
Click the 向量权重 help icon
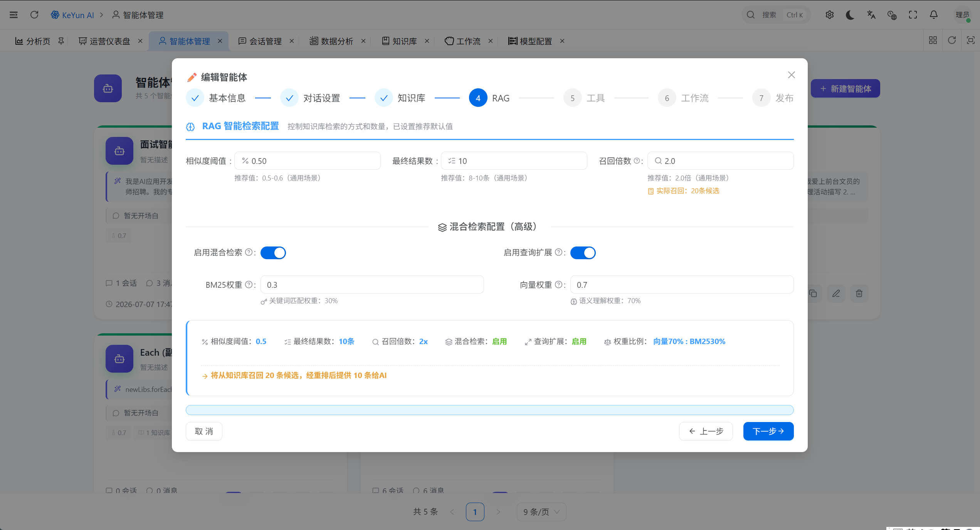(558, 285)
